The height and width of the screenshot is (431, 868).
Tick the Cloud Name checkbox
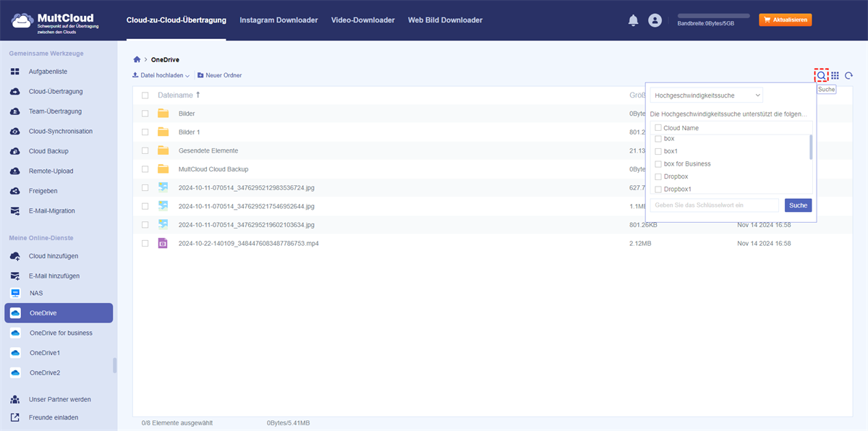click(x=658, y=128)
